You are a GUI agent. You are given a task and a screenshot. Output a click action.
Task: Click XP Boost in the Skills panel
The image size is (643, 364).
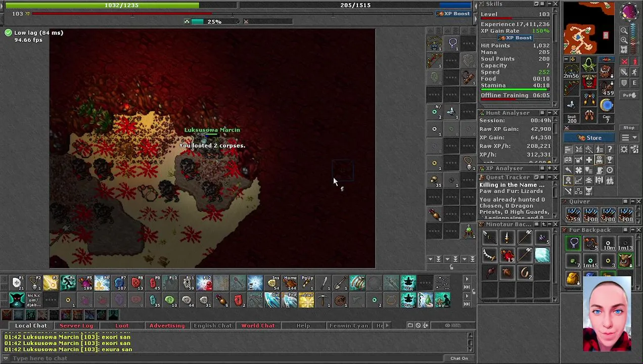tap(515, 38)
